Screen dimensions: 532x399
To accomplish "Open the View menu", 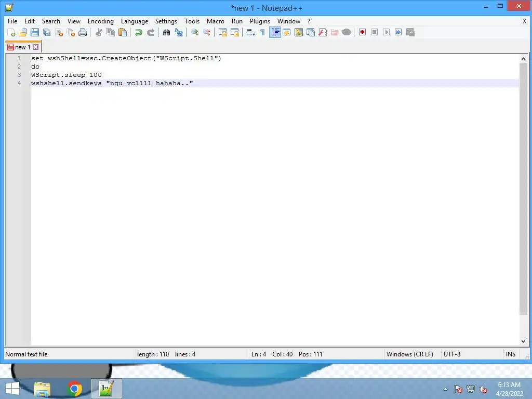I will [x=74, y=21].
